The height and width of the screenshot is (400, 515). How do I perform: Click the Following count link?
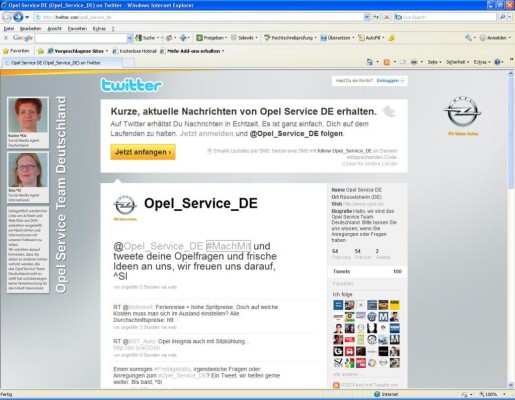341,254
